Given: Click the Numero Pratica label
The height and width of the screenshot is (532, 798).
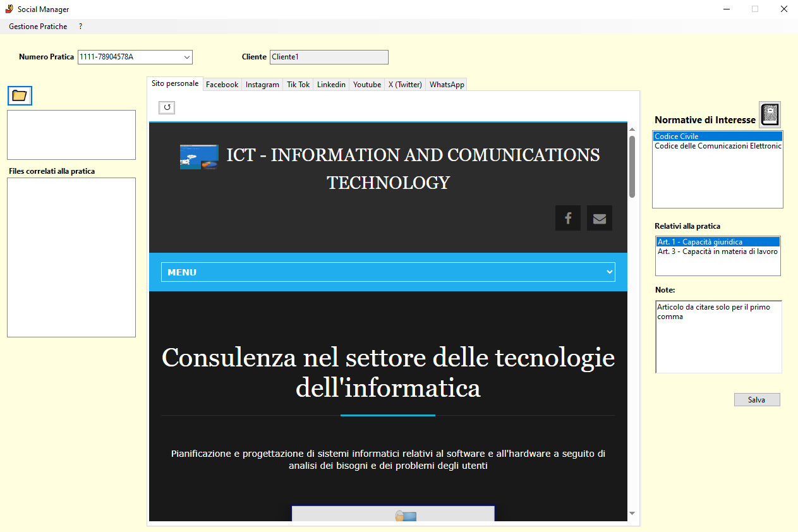Looking at the screenshot, I should click(x=46, y=57).
